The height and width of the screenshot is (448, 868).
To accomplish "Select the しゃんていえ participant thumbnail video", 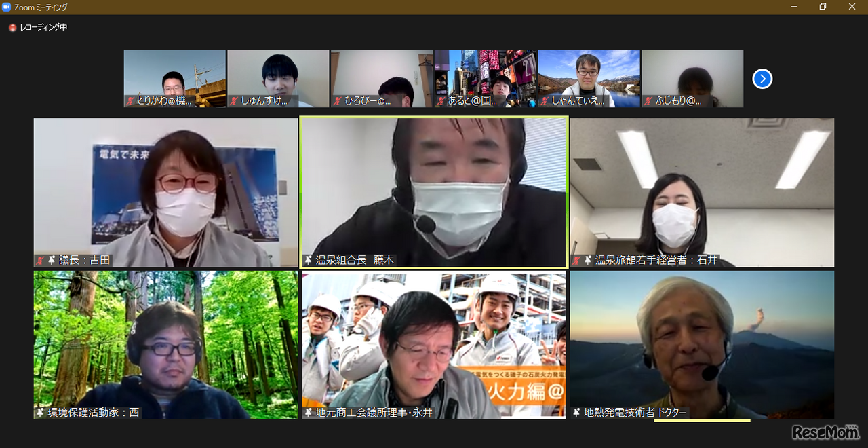I will pyautogui.click(x=589, y=79).
